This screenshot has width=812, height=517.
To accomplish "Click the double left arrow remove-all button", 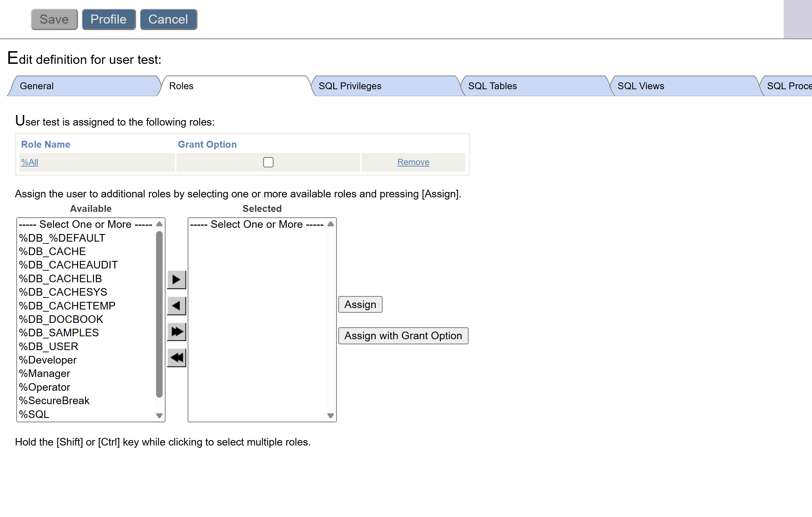I will [x=176, y=358].
